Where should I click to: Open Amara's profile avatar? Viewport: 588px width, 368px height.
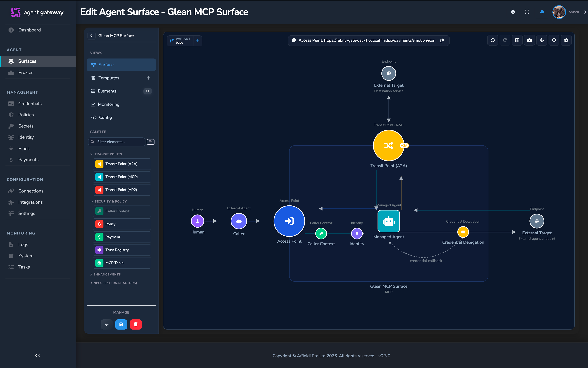point(559,12)
